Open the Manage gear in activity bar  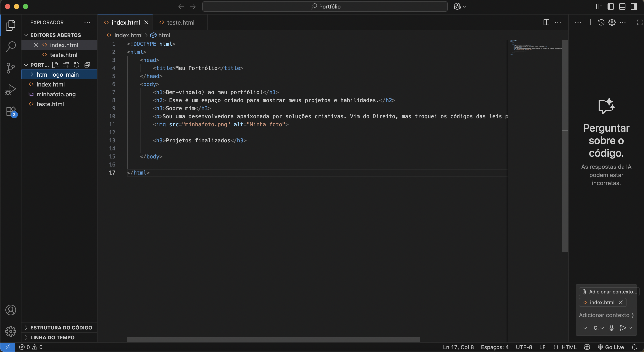tap(11, 331)
